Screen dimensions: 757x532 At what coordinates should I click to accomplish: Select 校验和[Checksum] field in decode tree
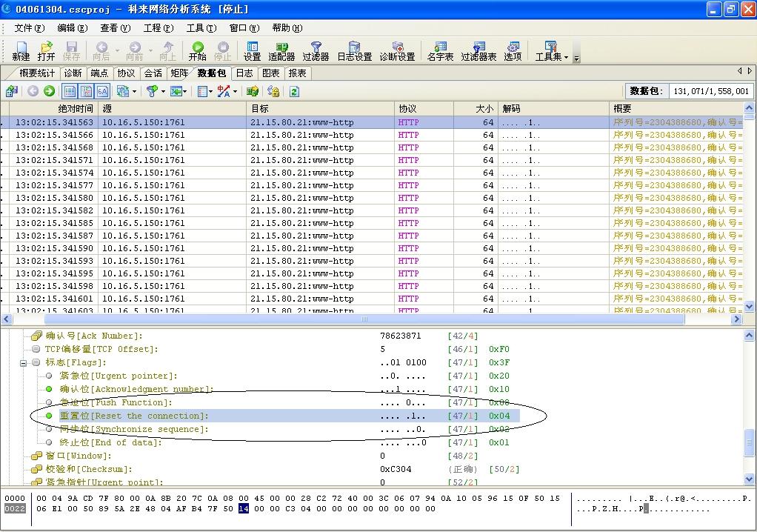89,469
